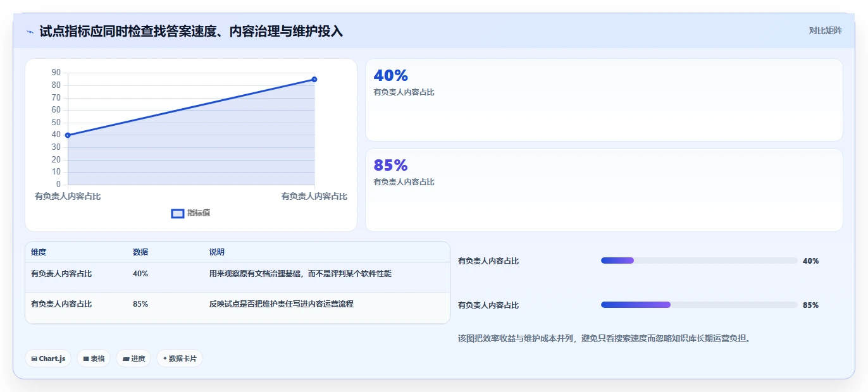The width and height of the screenshot is (868, 392).
Task: Select the table cell 用来观察原有文档治理基础
Action: click(301, 274)
